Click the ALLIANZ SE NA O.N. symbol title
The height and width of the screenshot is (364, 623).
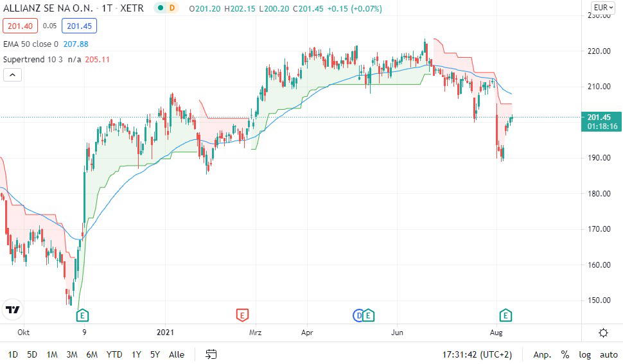click(x=48, y=8)
